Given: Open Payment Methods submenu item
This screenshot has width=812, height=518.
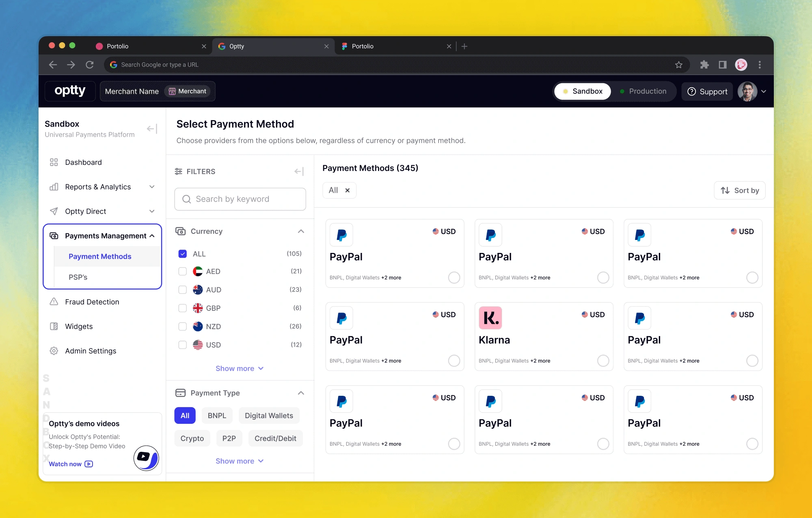Looking at the screenshot, I should tap(100, 256).
